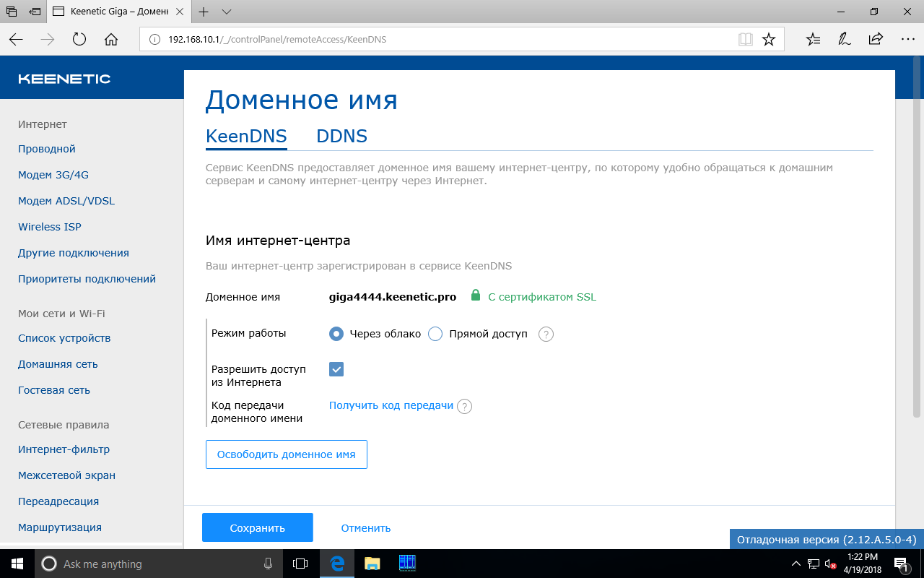
Task: Open Межсетевой экран in sidebar
Action: [x=66, y=475]
